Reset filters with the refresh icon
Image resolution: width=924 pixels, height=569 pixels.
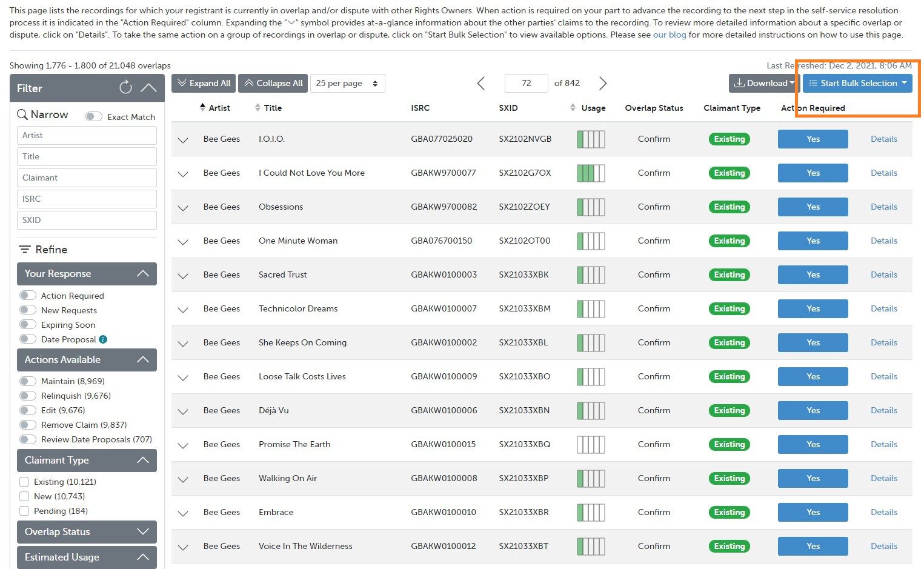pyautogui.click(x=125, y=88)
